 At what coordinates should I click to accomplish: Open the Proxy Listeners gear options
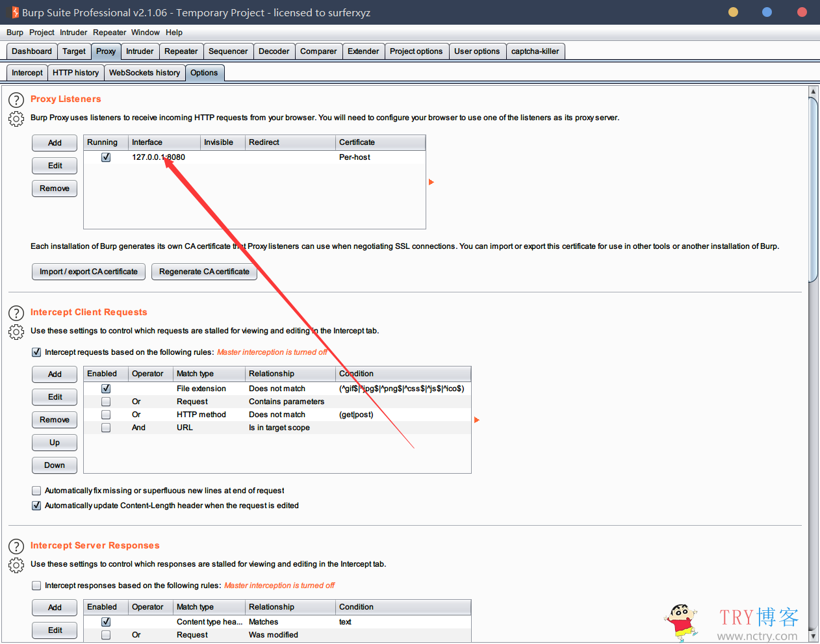16,119
